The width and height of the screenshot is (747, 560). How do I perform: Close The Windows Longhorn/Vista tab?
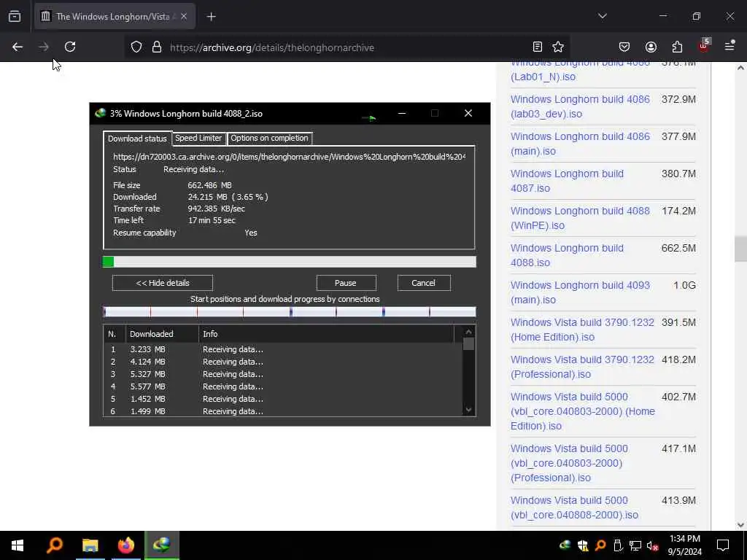184,17
